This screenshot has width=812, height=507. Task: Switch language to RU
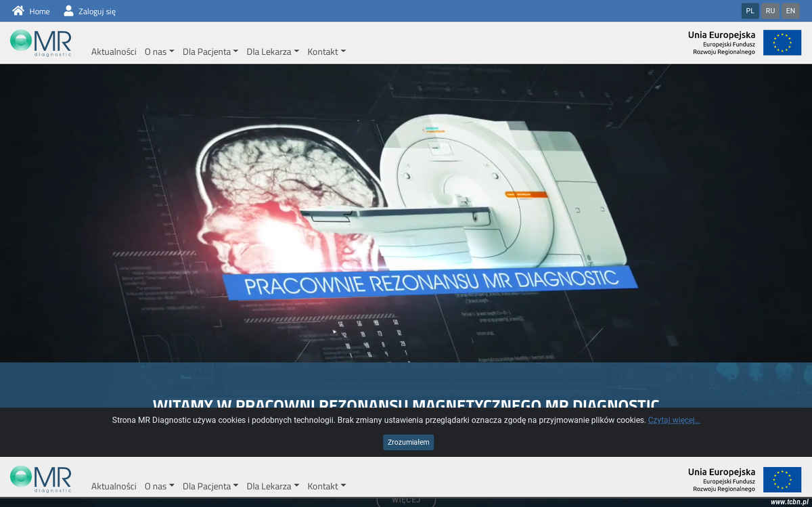[x=770, y=11]
